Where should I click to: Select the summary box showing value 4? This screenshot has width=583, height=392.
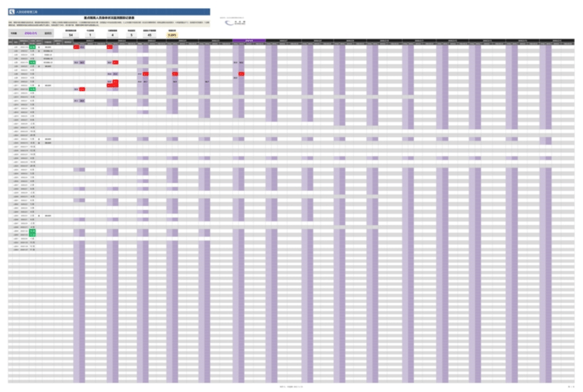112,34
